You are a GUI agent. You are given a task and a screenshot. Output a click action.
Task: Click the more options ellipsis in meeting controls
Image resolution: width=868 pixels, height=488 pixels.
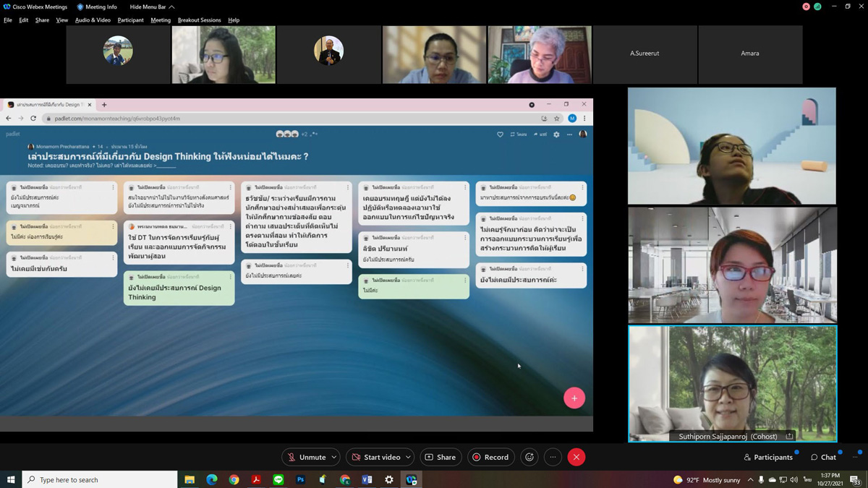tap(553, 457)
